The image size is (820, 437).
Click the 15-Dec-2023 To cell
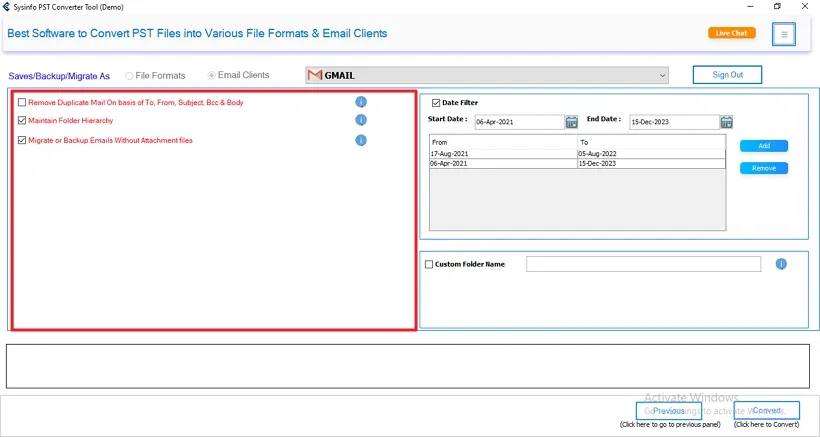pos(651,164)
